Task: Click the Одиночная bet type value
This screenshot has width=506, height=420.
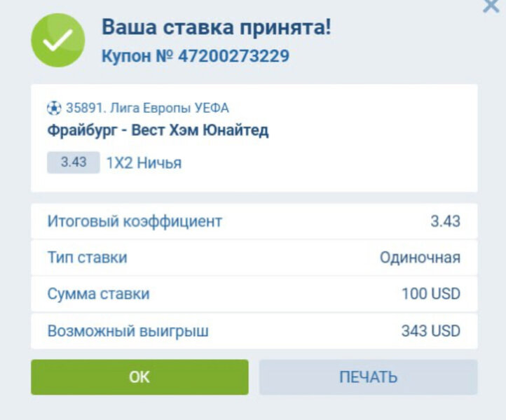Action: (420, 258)
